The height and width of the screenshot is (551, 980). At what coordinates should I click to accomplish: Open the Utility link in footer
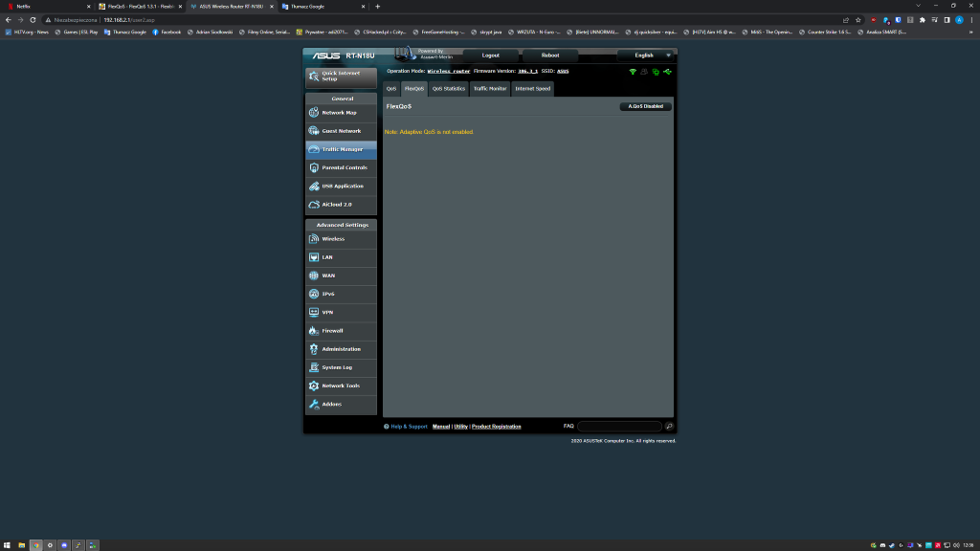click(x=460, y=427)
